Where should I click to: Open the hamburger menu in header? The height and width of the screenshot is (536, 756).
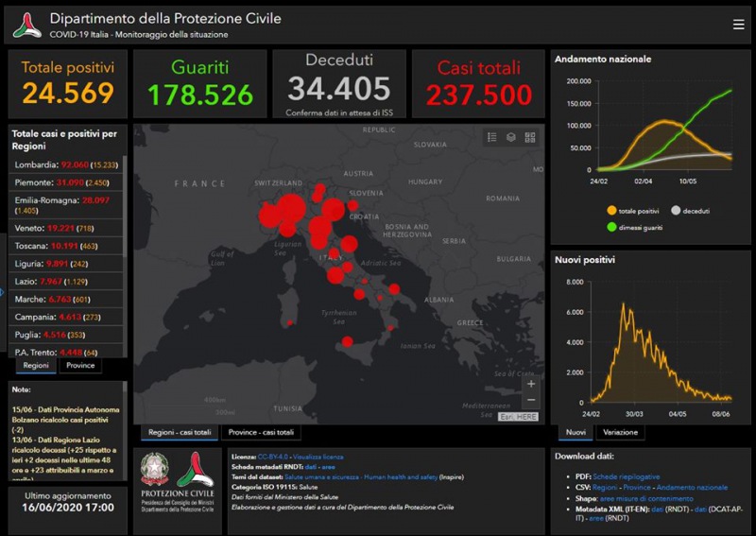738,26
